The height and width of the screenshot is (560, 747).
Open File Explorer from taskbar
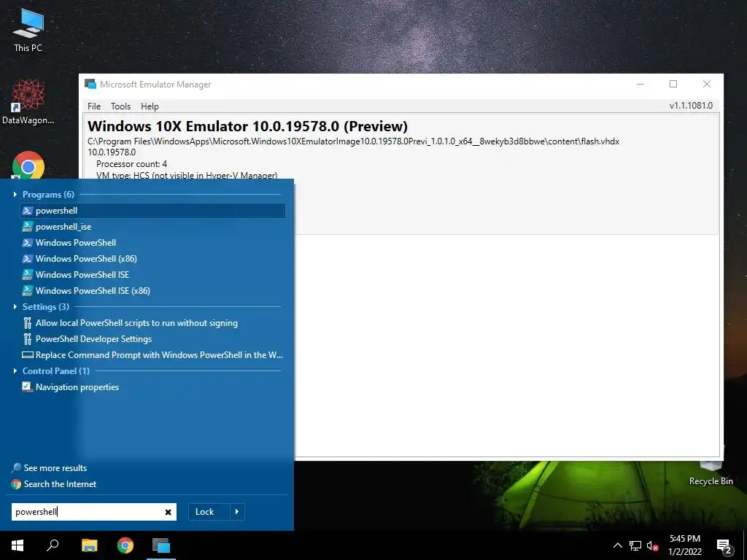89,545
